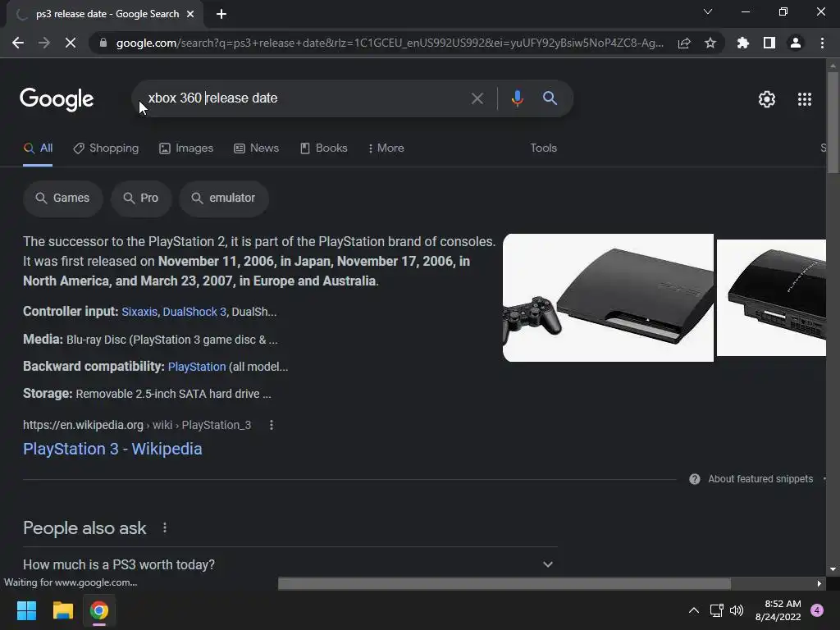Start voice search with the microphone
The height and width of the screenshot is (630, 840).
[x=517, y=98]
